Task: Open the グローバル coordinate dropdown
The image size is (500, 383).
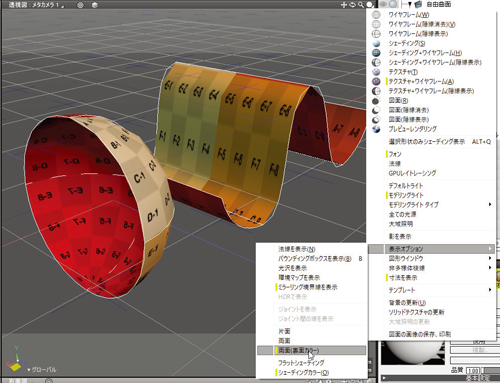Action: [x=42, y=370]
